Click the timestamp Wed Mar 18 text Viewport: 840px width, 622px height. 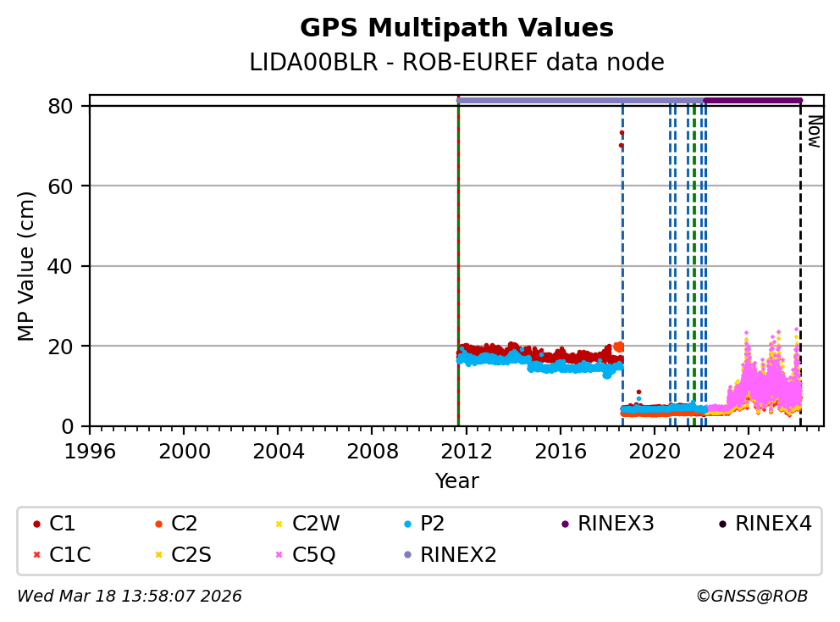pos(130,597)
